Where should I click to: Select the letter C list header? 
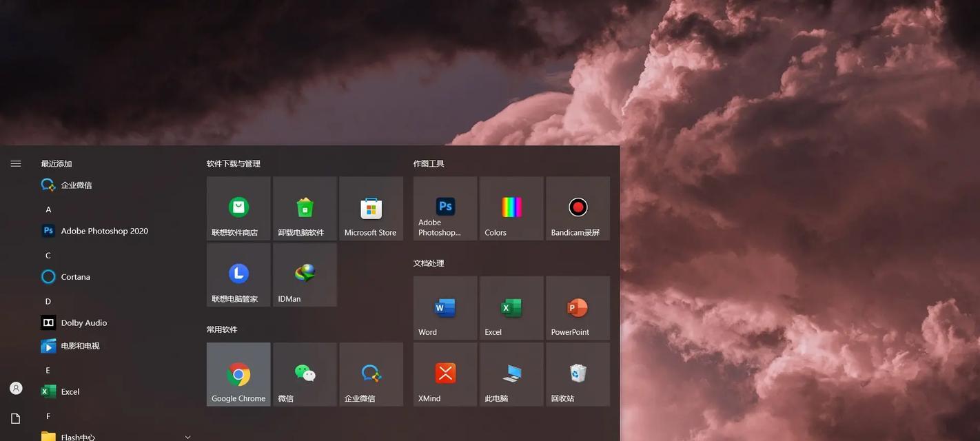48,256
